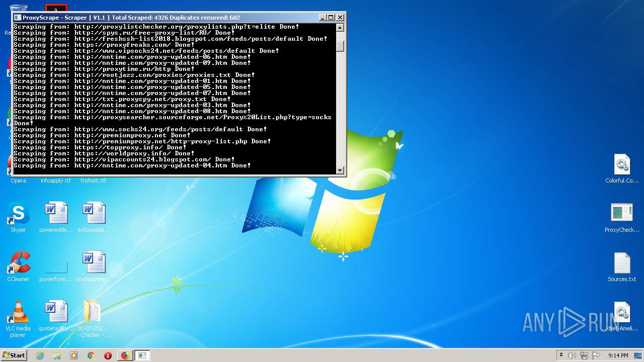Image resolution: width=644 pixels, height=362 pixels.
Task: Click the proxyfreaks.com scraping line
Action: (104, 45)
